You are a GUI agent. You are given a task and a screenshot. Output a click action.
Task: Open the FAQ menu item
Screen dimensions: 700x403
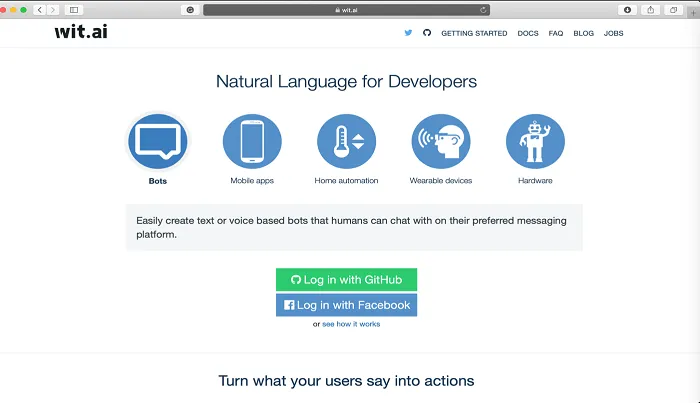[x=556, y=33]
